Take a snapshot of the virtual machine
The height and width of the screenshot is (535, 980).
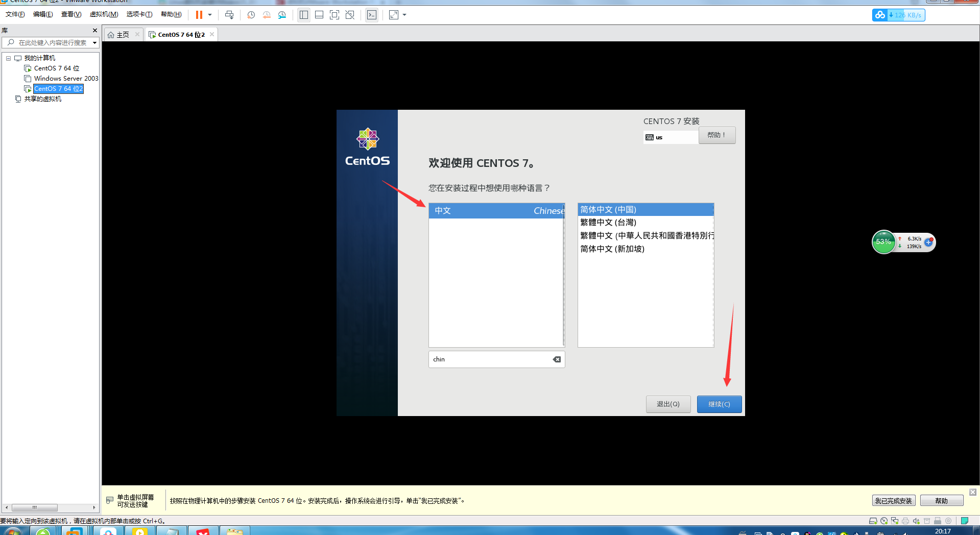[x=251, y=15]
